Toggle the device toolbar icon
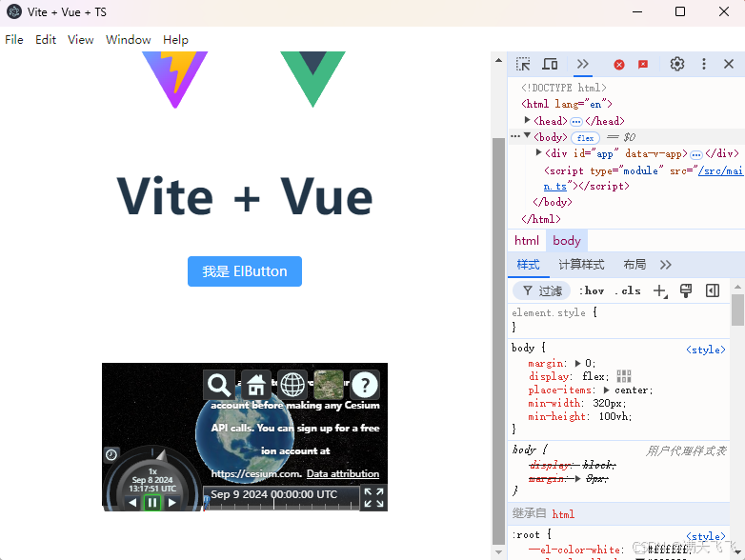This screenshot has width=745, height=560. point(550,64)
